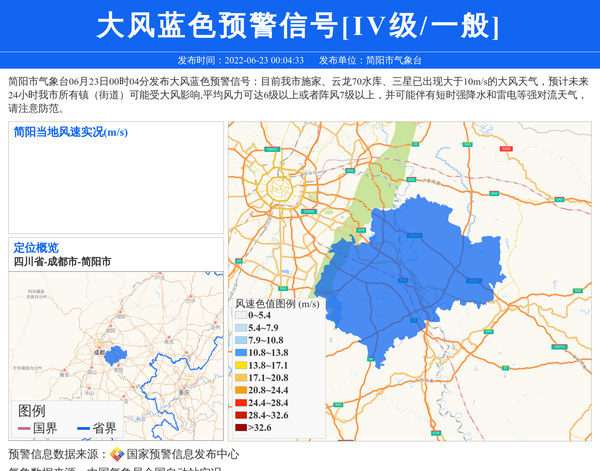Click the 简阳当地风速实况(m/s) heading
600x471 pixels.
coord(71,132)
